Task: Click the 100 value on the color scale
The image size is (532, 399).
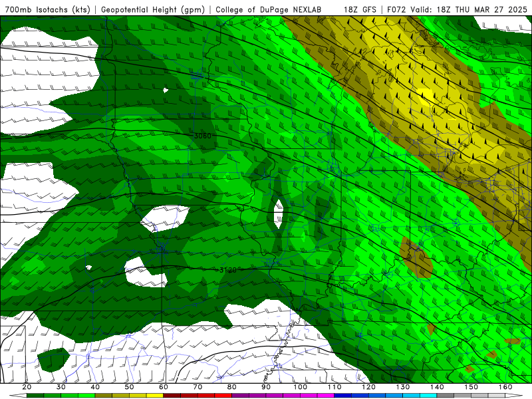Action: coord(301,387)
